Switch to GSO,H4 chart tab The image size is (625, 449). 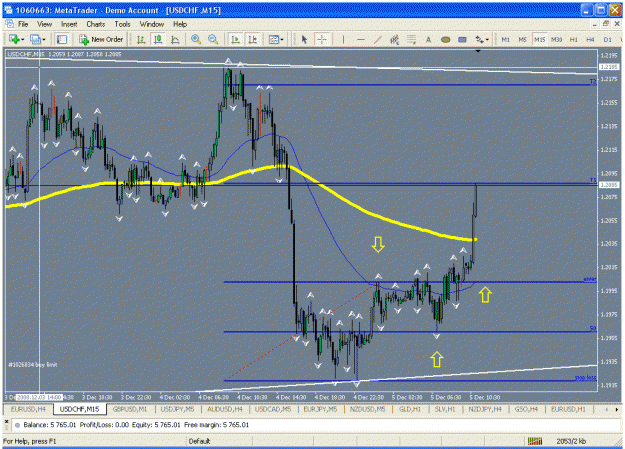click(x=527, y=409)
